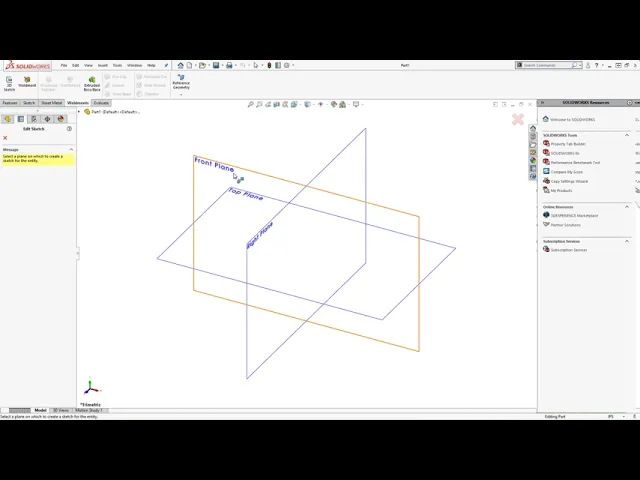Open the Insert menu
This screenshot has width=640, height=480.
click(x=102, y=65)
